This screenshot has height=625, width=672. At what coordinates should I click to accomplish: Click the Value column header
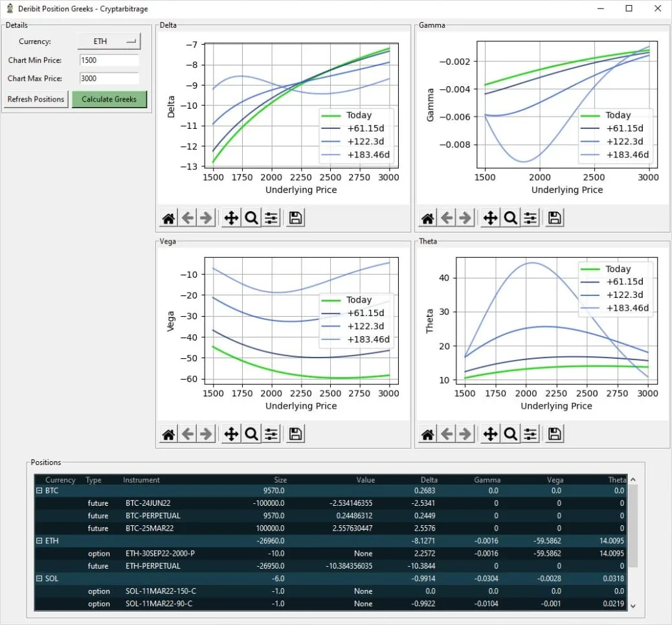(x=366, y=480)
